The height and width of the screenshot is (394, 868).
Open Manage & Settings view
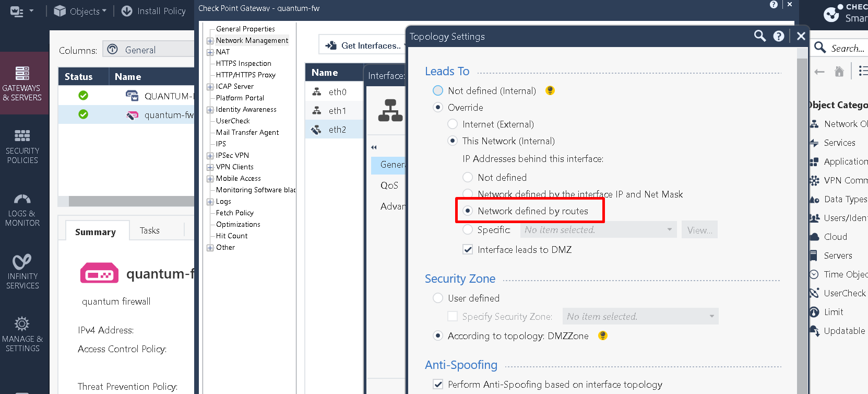(x=22, y=334)
